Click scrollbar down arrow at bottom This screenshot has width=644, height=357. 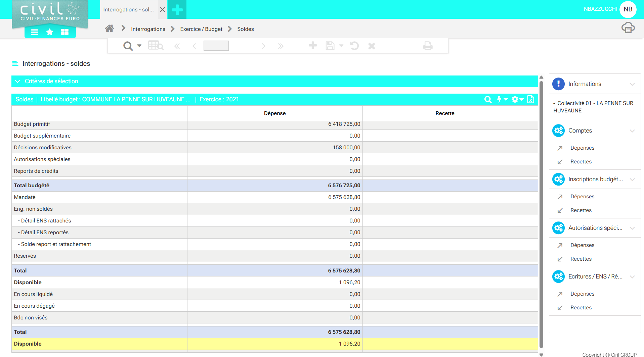tap(541, 354)
